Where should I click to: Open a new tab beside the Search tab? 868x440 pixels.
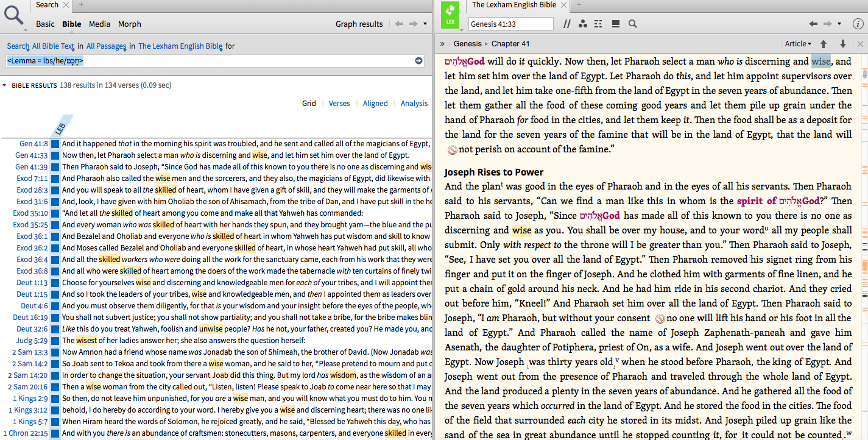(x=82, y=5)
